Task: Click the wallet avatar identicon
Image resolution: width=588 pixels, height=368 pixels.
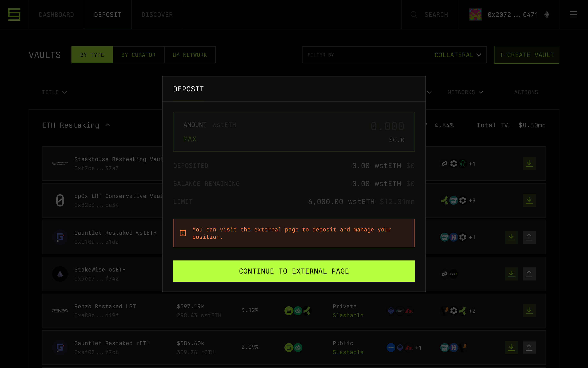Action: pyautogui.click(x=475, y=15)
